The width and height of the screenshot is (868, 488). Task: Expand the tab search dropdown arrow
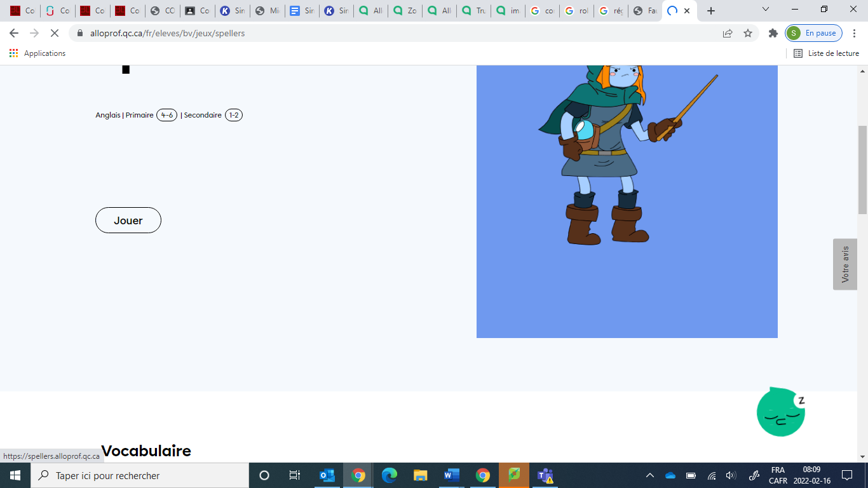pyautogui.click(x=766, y=10)
